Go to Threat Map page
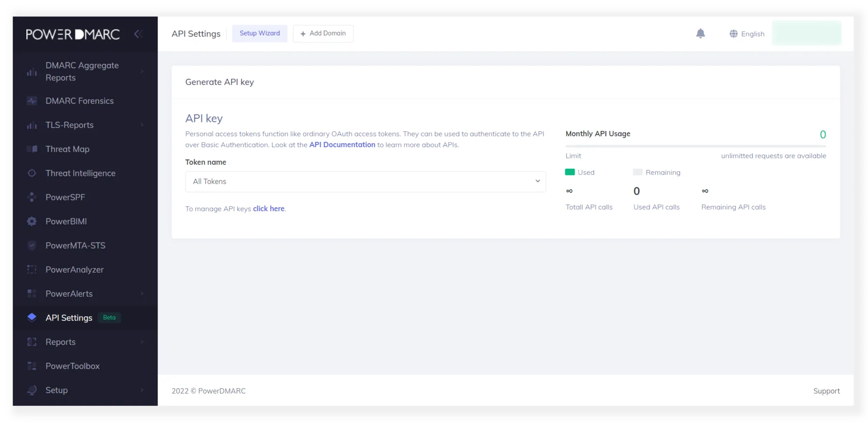 (x=67, y=149)
